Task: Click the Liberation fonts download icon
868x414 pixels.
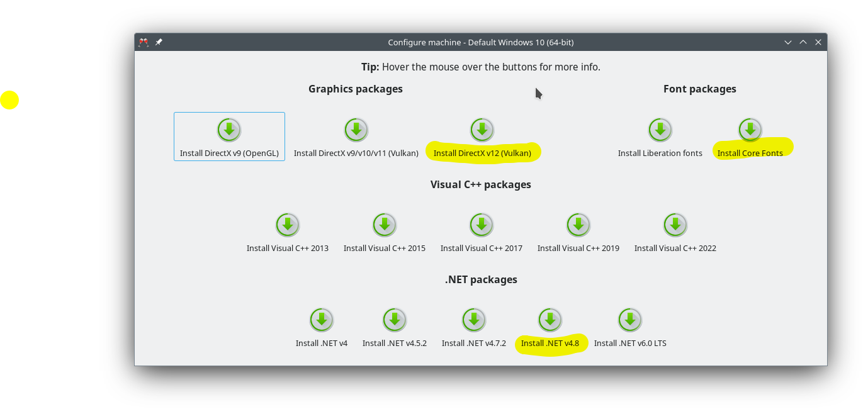Action: [x=660, y=130]
